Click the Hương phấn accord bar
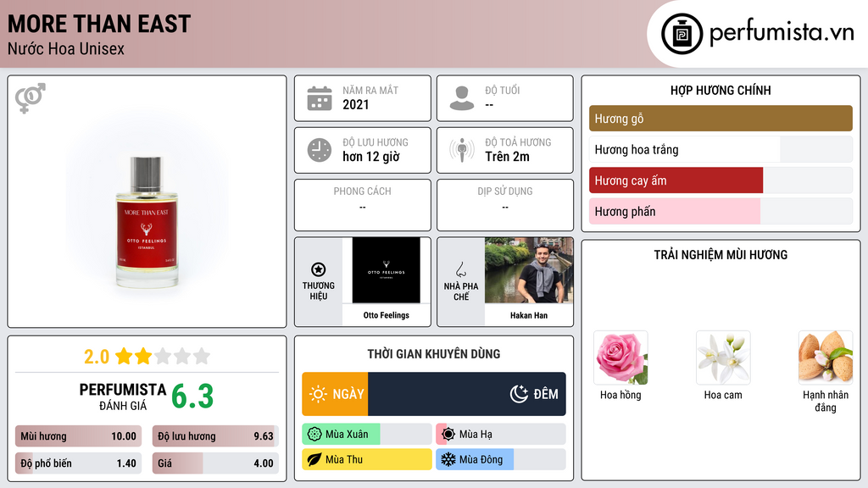The height and width of the screenshot is (488, 868). 721,211
